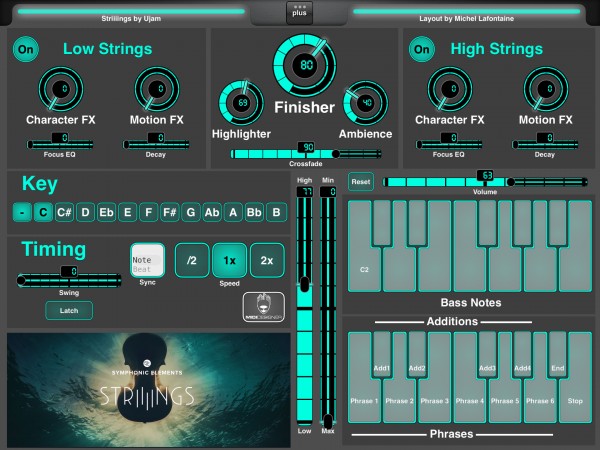Viewport: 600px width, 450px height.
Task: Select key Bb
Action: click(x=254, y=212)
